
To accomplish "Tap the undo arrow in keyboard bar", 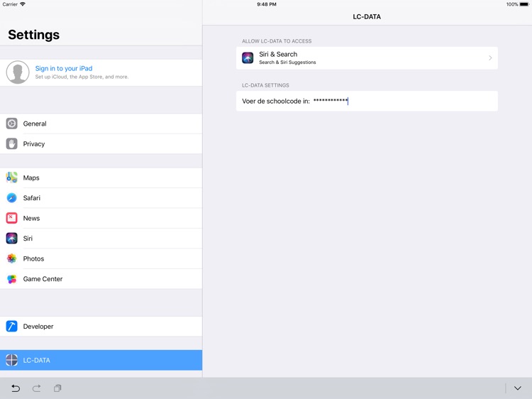I will tap(16, 388).
